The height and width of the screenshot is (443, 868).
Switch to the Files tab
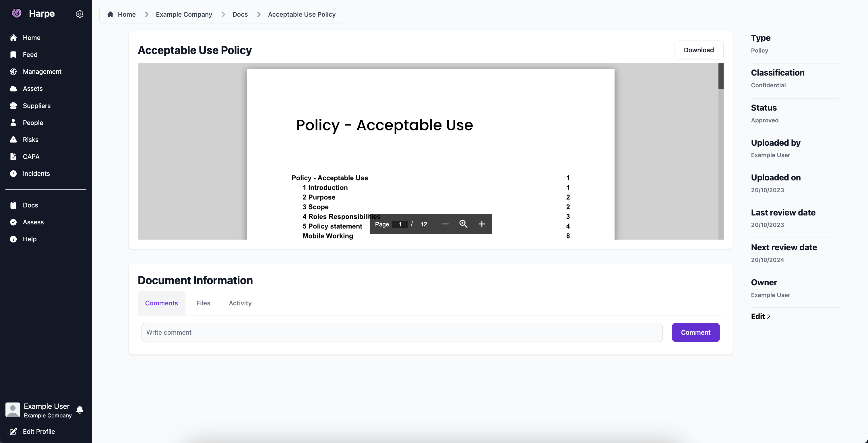[x=203, y=303]
